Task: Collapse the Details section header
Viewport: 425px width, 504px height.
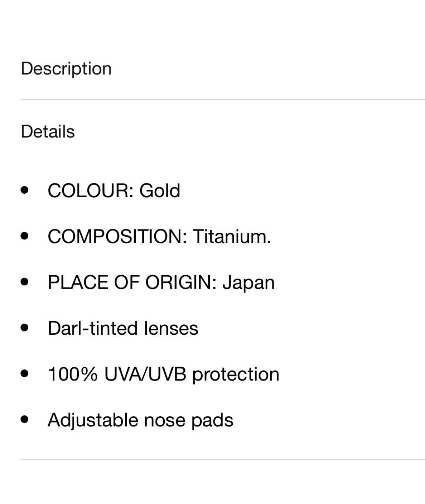Action: tap(48, 132)
